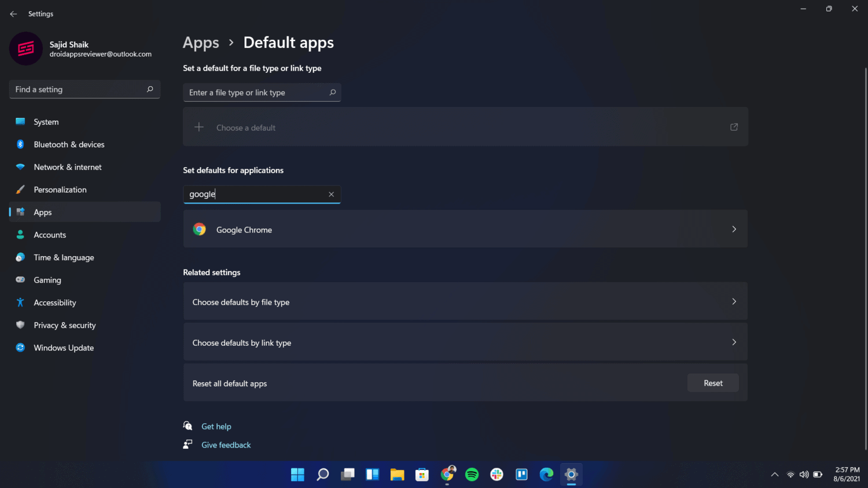The width and height of the screenshot is (868, 488).
Task: Open Trello from the taskbar
Action: [x=522, y=475]
